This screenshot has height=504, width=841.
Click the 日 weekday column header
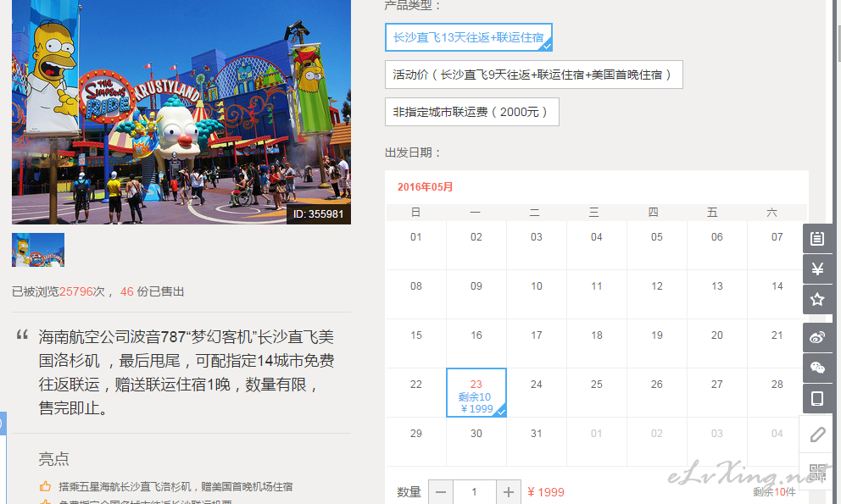coord(416,213)
